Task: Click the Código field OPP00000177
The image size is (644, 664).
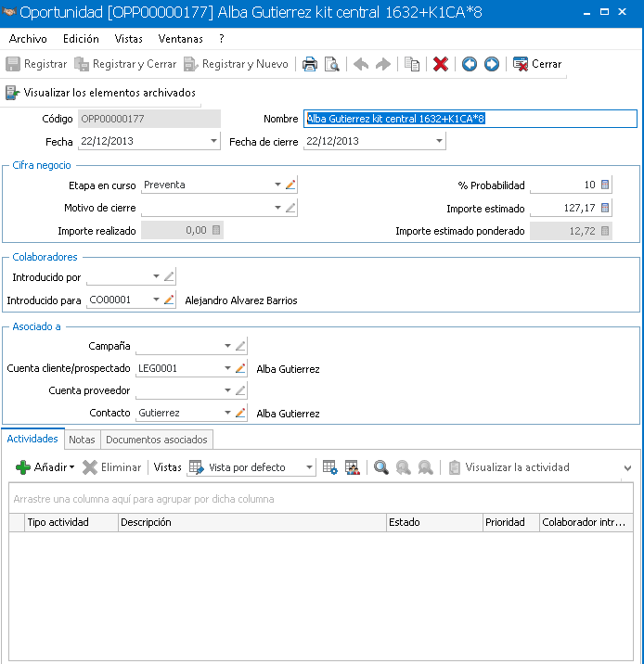Action: [149, 119]
